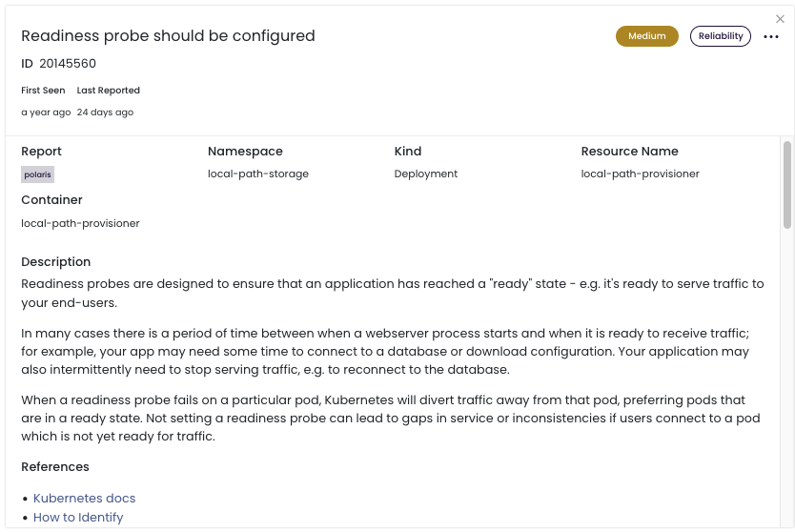Click the local-path-provisioner container value

coord(80,224)
